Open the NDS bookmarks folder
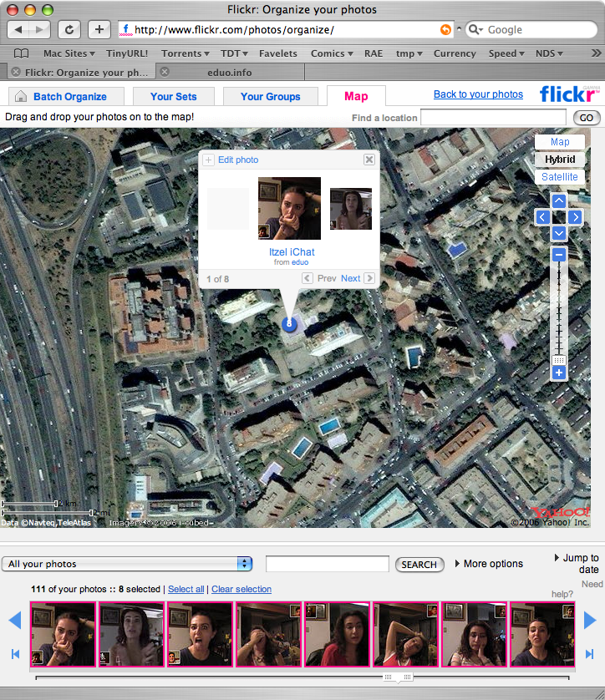This screenshot has width=605, height=700. (x=549, y=53)
